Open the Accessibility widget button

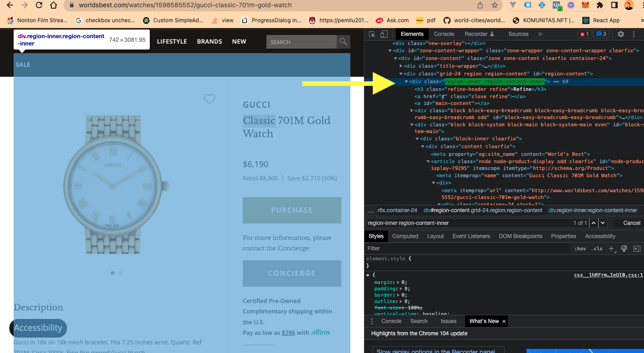pyautogui.click(x=38, y=328)
